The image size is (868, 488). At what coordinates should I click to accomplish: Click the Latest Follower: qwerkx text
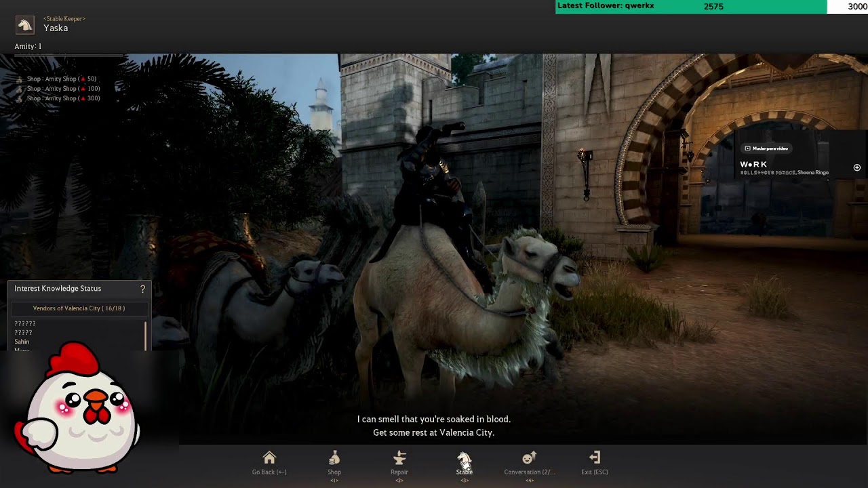pos(606,5)
